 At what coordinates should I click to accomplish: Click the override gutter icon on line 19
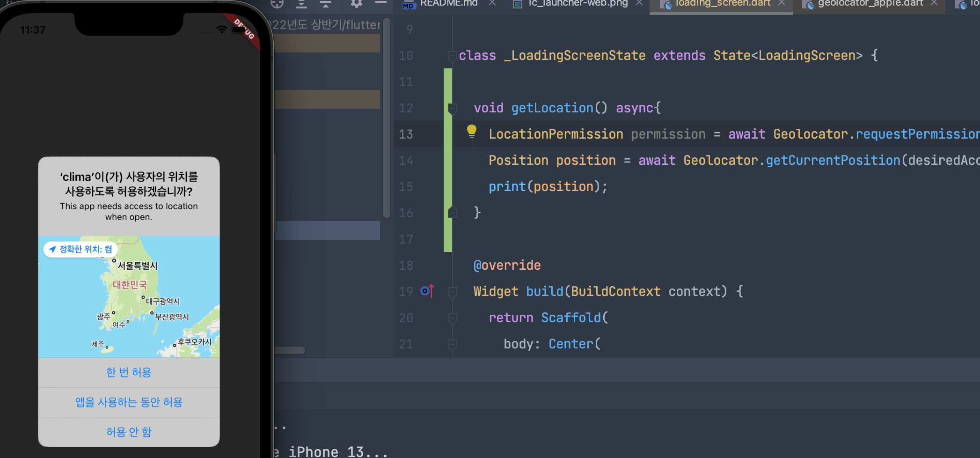pos(427,291)
